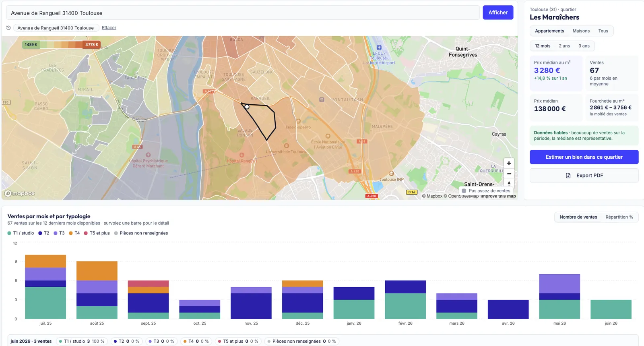The image size is (644, 346).
Task: Click the juin 26 sales bar
Action: pyautogui.click(x=611, y=309)
